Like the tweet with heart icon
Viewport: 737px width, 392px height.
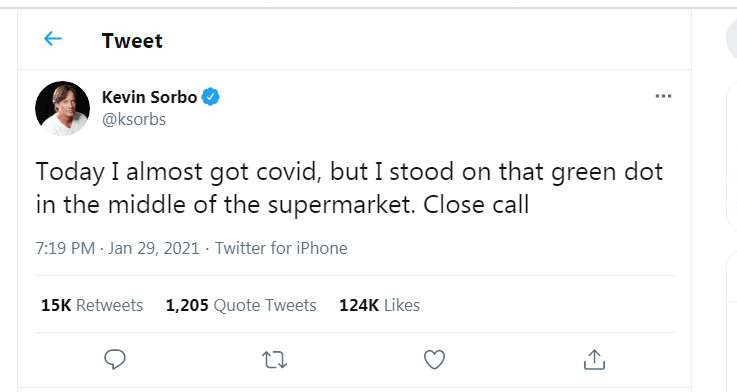[x=434, y=360]
